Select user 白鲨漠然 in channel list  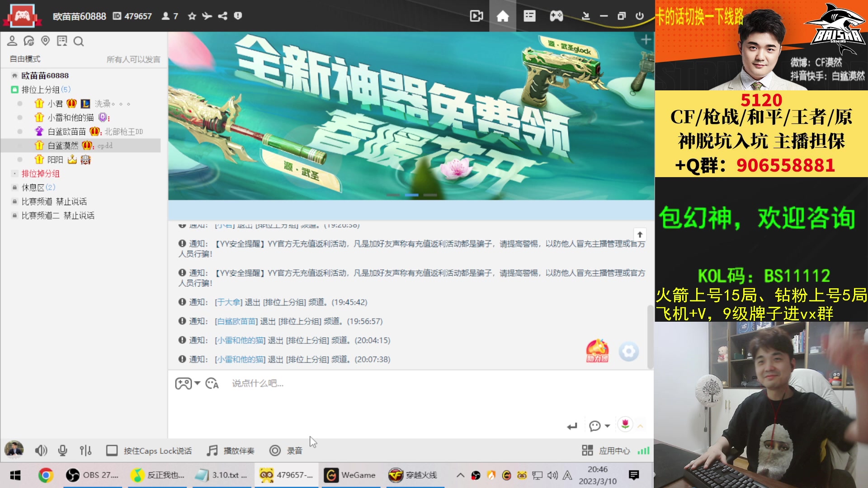[63, 145]
